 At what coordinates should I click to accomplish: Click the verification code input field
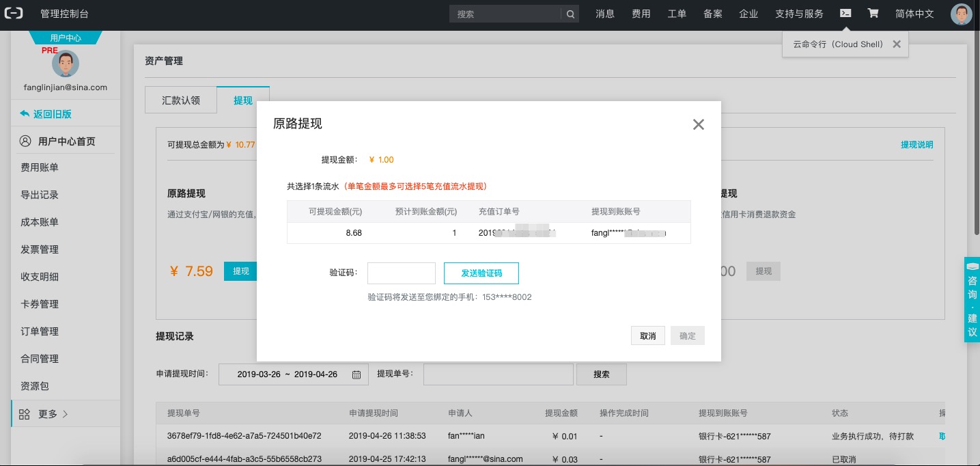pos(402,273)
